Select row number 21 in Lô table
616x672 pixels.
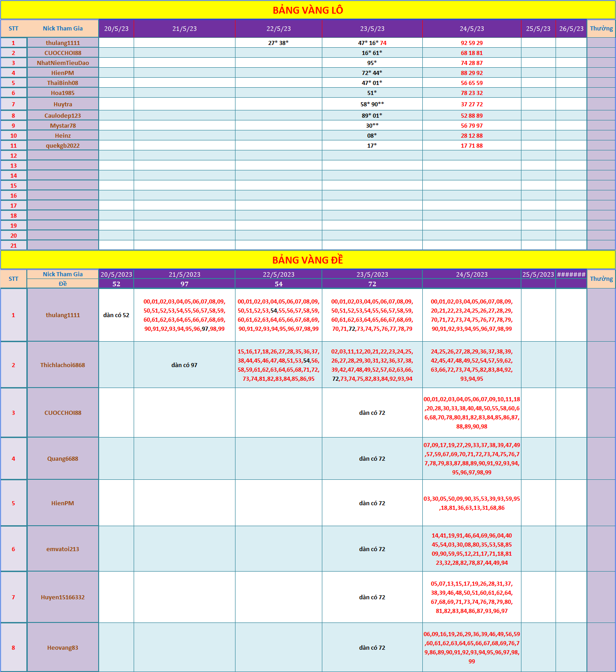[14, 245]
